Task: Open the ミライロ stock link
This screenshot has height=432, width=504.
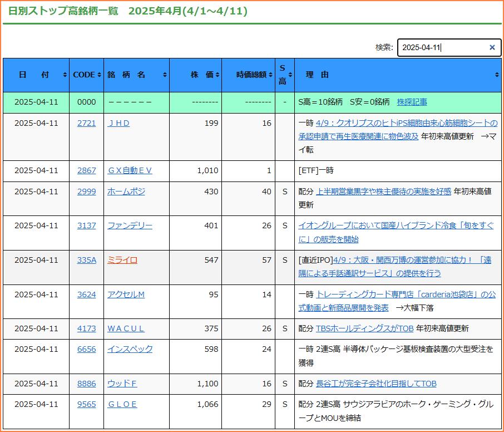Action: point(122,260)
